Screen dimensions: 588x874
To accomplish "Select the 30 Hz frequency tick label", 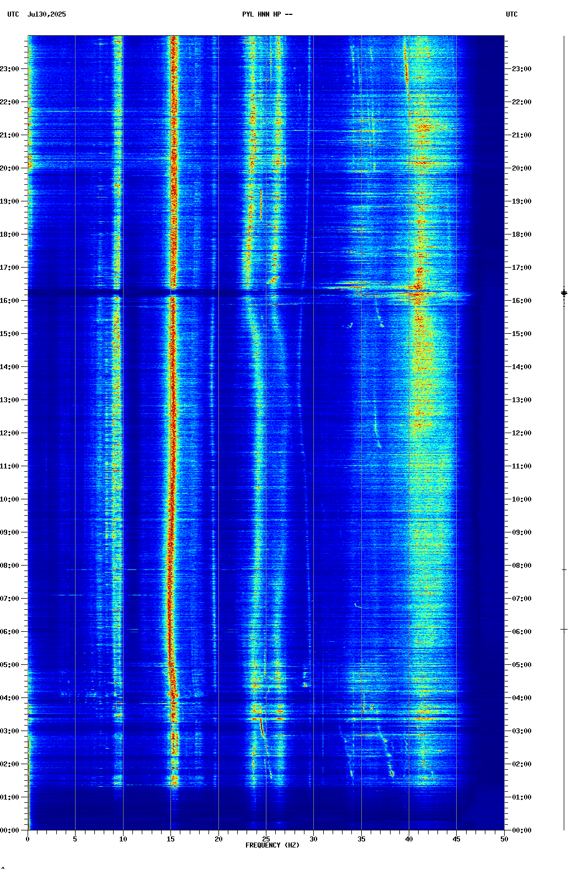I will [313, 839].
